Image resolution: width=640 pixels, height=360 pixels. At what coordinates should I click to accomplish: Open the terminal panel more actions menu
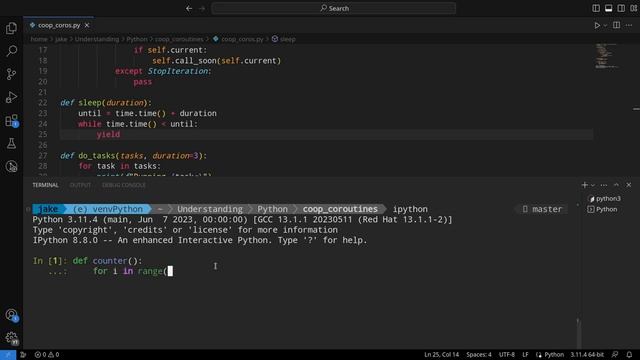[x=604, y=185]
